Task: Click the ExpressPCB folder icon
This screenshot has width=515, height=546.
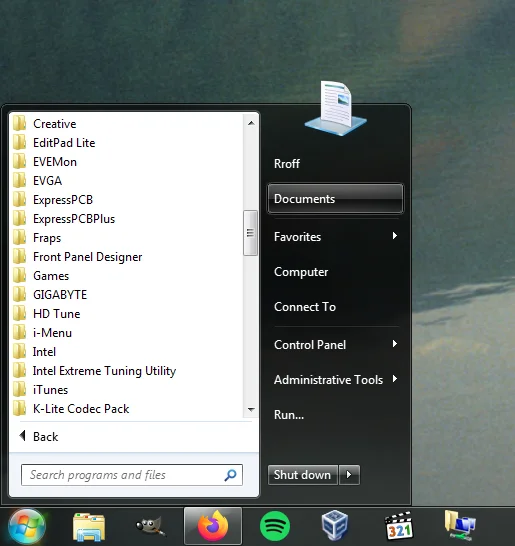Action: pyautogui.click(x=19, y=200)
